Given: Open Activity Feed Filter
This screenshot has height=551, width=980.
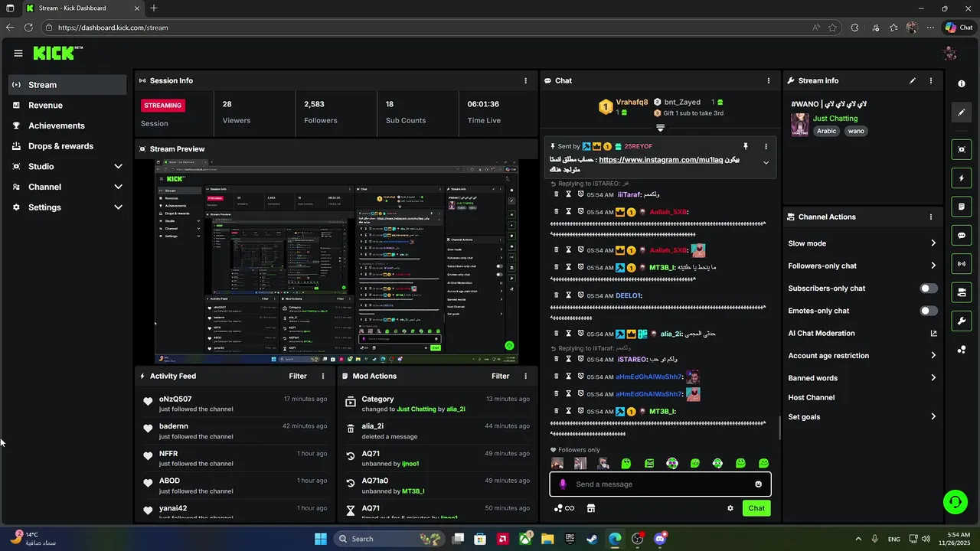Looking at the screenshot, I should [298, 377].
